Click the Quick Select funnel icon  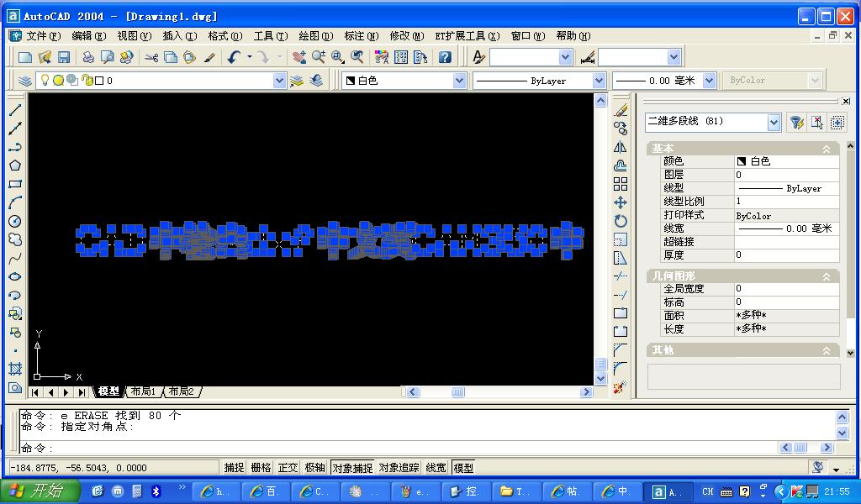coord(797,122)
